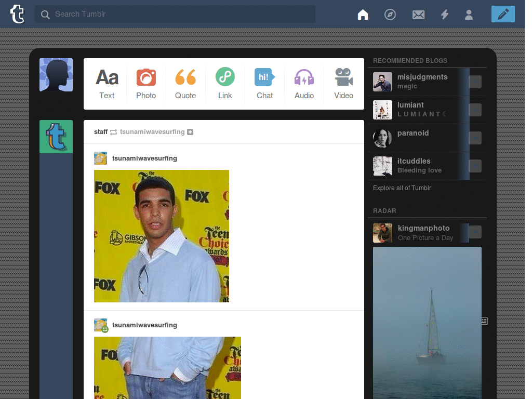Go to the Home dashboard icon
This screenshot has height=399, width=532.
click(x=363, y=15)
